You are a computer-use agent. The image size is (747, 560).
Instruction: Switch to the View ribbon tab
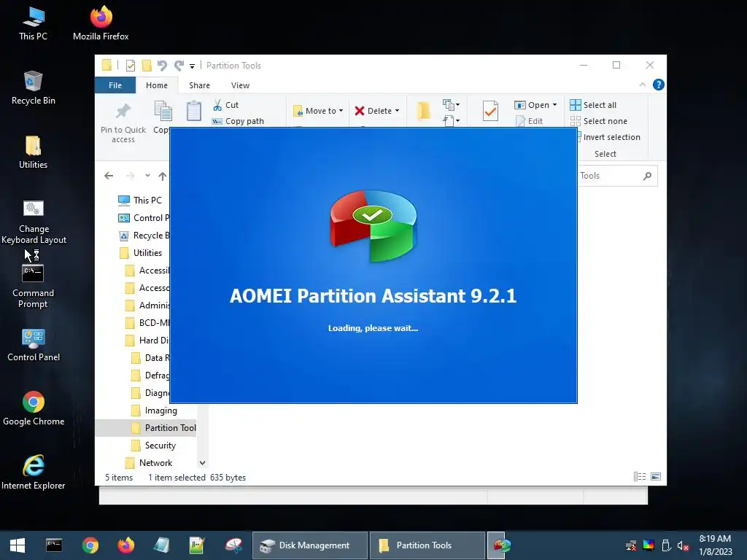[240, 85]
